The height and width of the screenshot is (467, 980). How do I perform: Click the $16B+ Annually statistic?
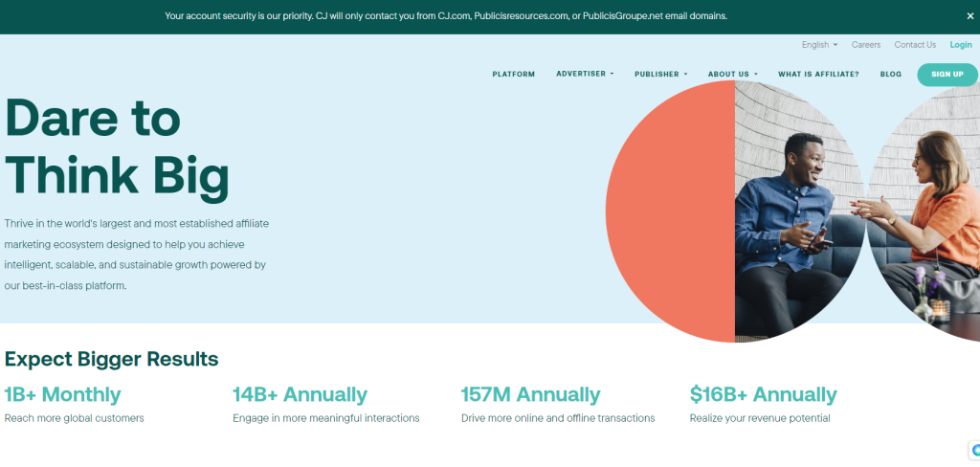pos(763,395)
